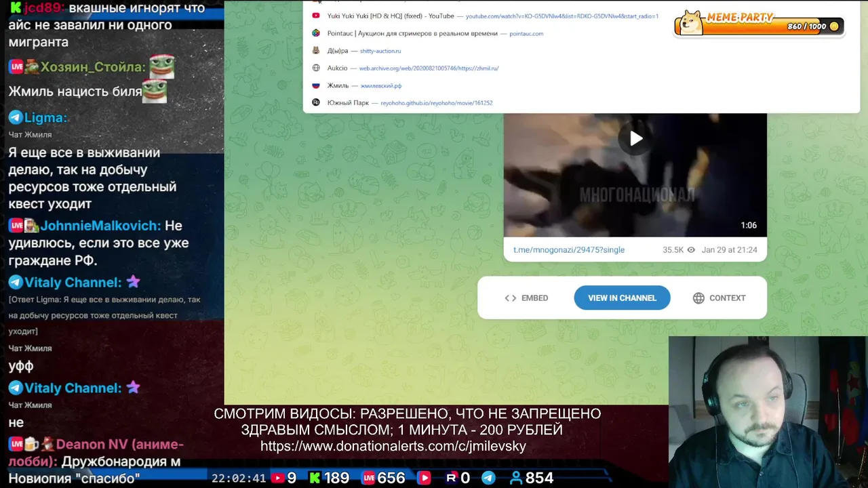Click the star badge after the first Vitaly Channel

133,281
